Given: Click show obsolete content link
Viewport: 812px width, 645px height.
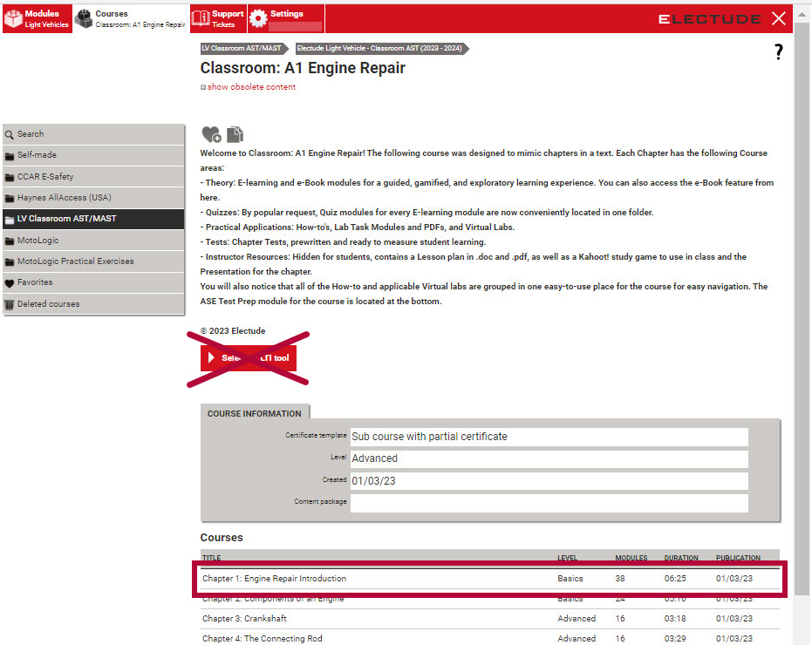Looking at the screenshot, I should 252,87.
